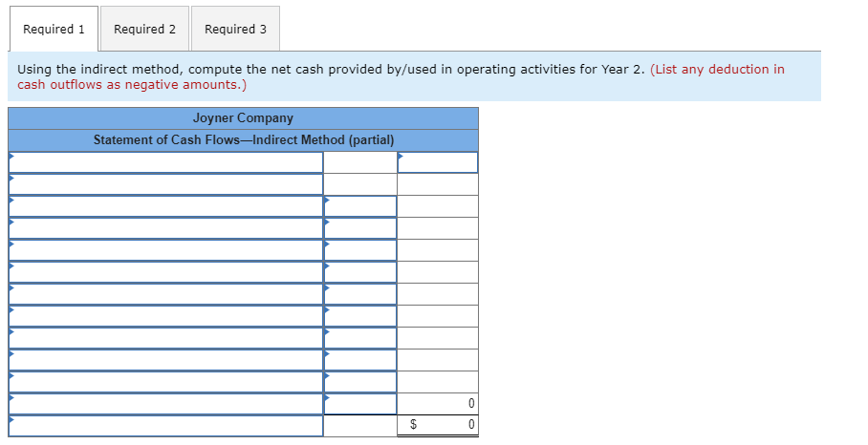This screenshot has height=445, width=868.
Task: Select the eighth row's middle amount field
Action: point(360,316)
